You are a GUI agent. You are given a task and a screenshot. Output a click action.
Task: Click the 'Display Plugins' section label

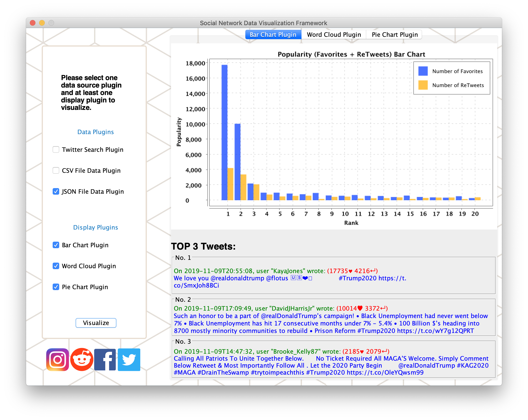coord(96,227)
